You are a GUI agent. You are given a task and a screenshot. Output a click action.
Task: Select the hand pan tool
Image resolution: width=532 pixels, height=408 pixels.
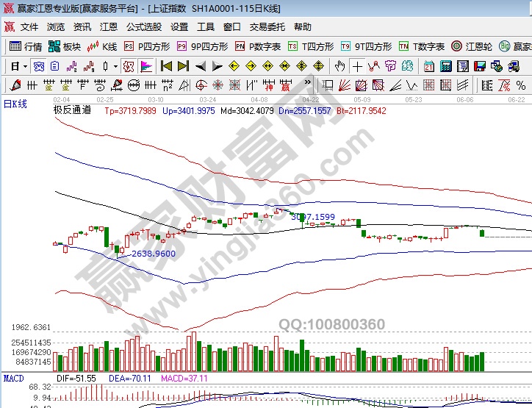click(x=340, y=65)
